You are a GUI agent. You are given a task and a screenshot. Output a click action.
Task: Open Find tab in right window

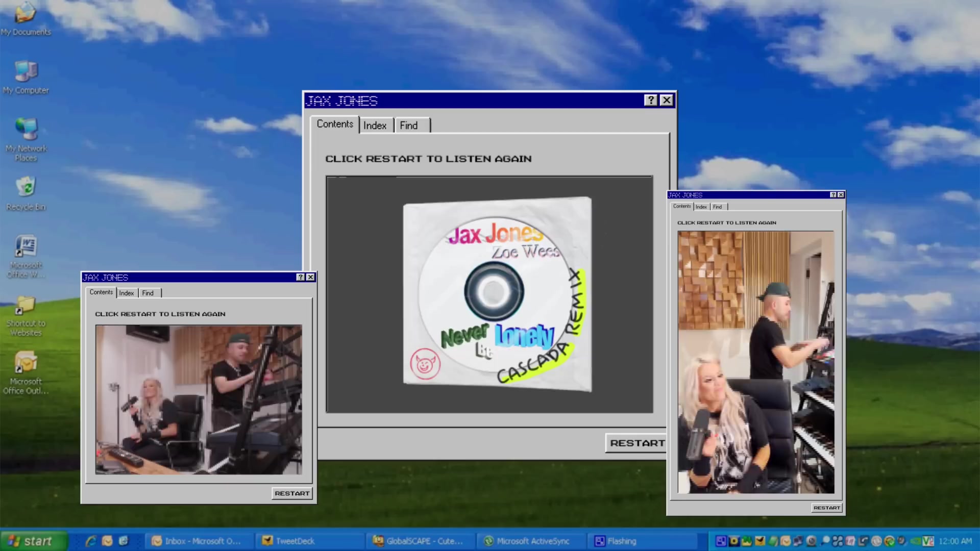coord(719,207)
